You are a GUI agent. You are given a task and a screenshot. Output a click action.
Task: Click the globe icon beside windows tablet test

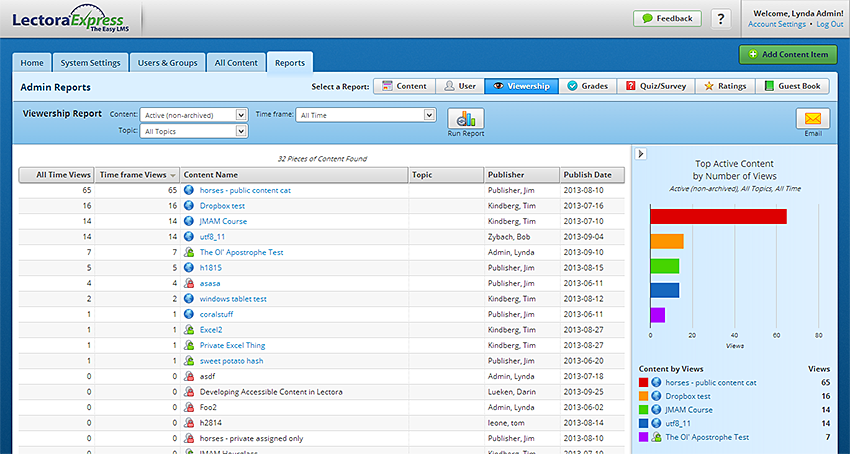(189, 299)
